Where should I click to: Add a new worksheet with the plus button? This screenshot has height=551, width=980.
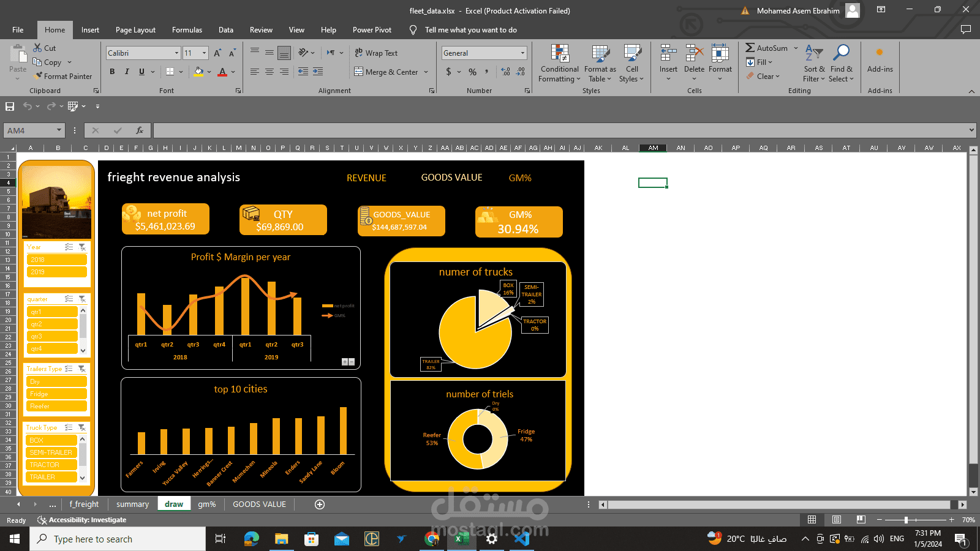(x=319, y=504)
